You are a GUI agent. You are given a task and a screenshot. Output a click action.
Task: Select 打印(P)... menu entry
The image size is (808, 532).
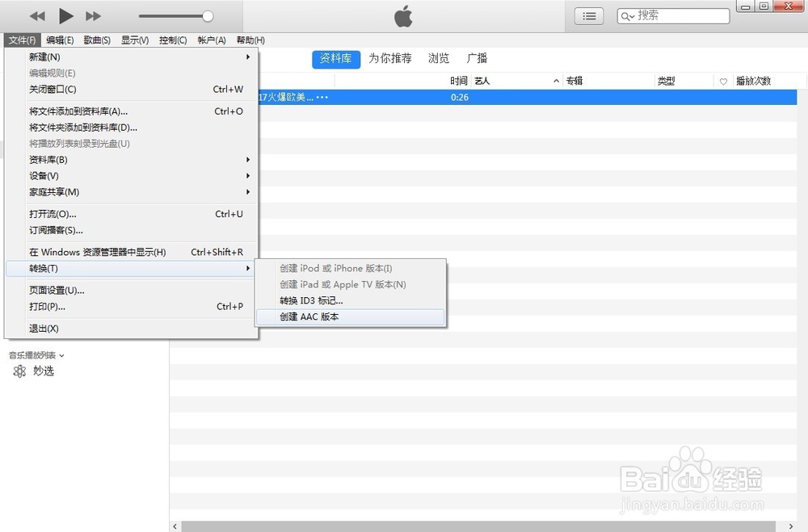click(132, 307)
